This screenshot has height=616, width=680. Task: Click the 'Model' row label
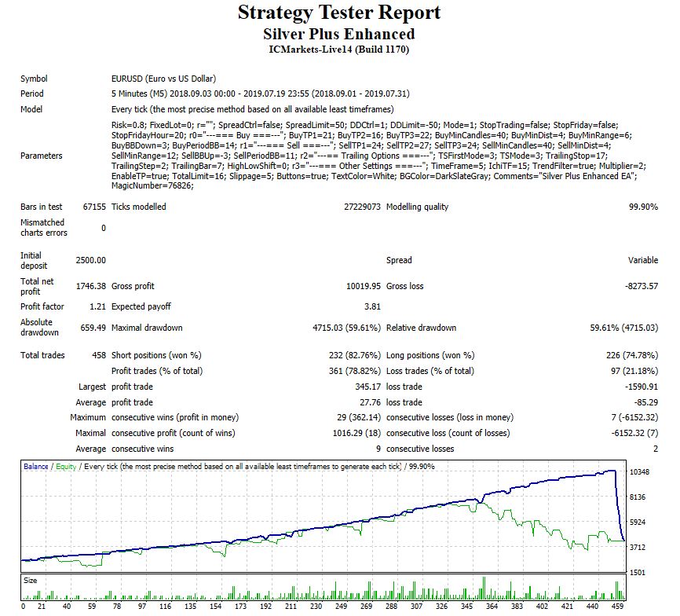click(31, 109)
